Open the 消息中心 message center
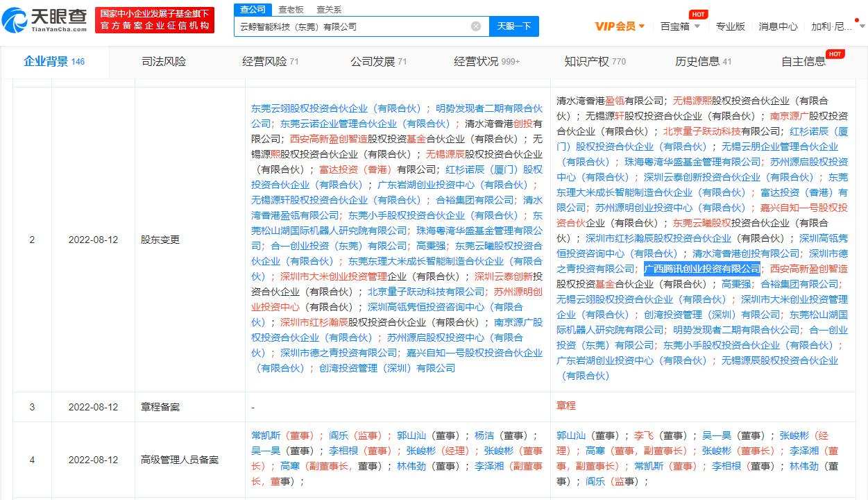 tap(778, 26)
